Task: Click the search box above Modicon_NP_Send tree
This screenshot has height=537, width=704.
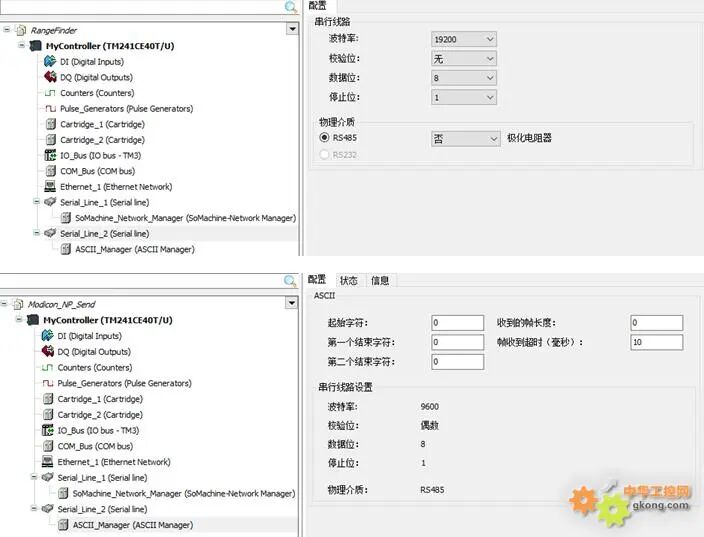Action: tap(141, 281)
